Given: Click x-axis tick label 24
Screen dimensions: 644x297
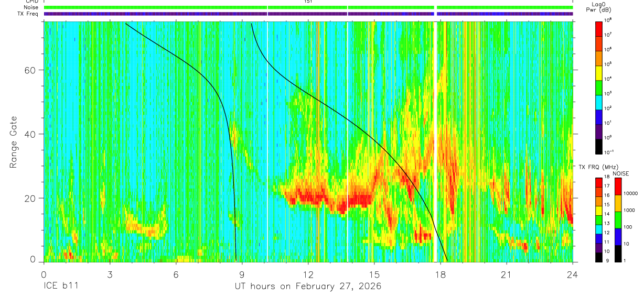Looking at the screenshot, I should tap(572, 274).
